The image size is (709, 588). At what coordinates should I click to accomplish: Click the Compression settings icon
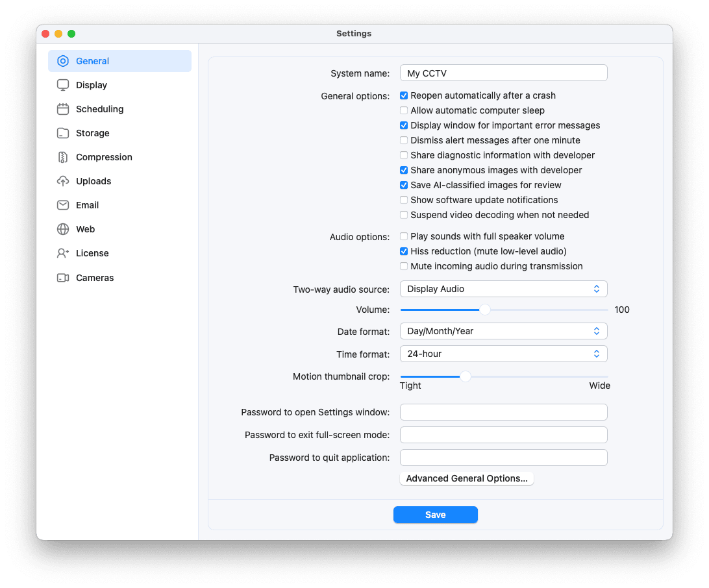pos(62,157)
